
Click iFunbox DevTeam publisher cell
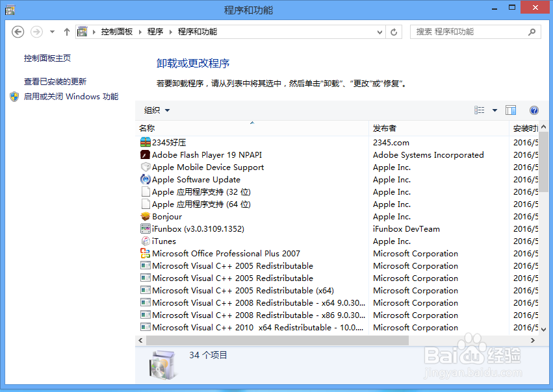tap(406, 229)
